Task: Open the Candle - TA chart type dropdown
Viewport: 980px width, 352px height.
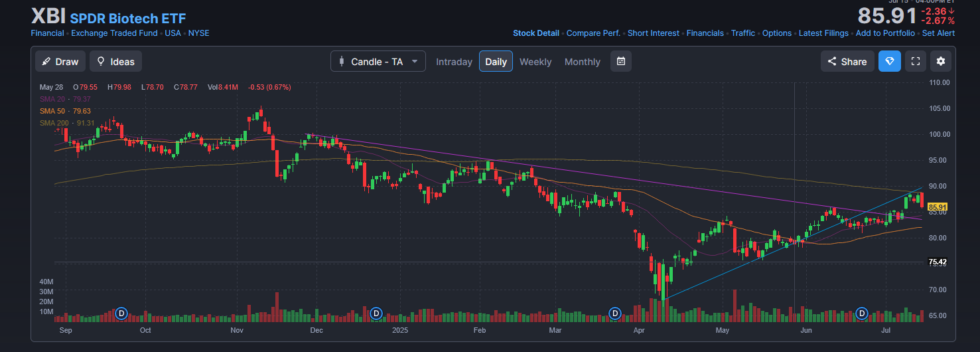Action: pyautogui.click(x=378, y=62)
